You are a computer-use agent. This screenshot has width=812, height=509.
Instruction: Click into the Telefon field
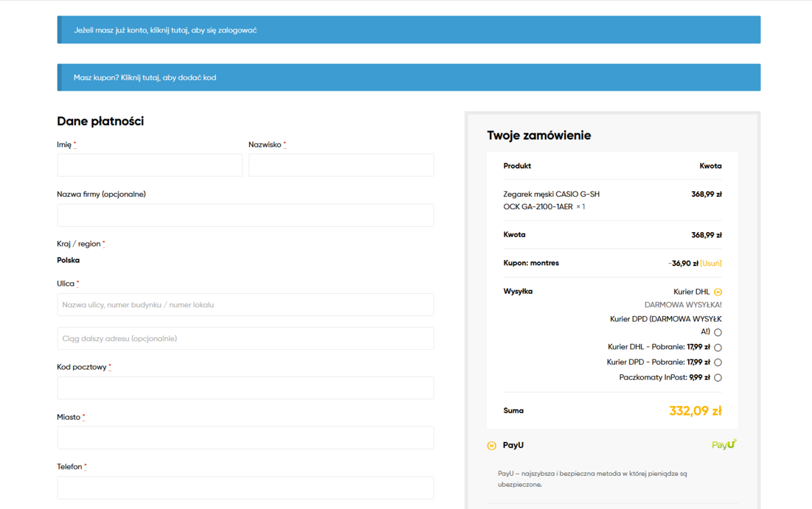[x=245, y=487]
